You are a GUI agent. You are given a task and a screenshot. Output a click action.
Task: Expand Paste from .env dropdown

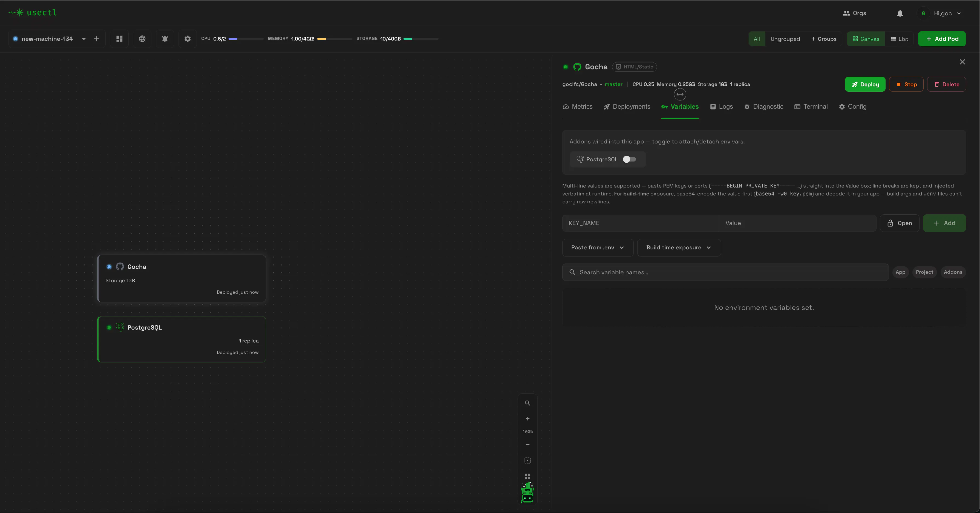(x=598, y=248)
